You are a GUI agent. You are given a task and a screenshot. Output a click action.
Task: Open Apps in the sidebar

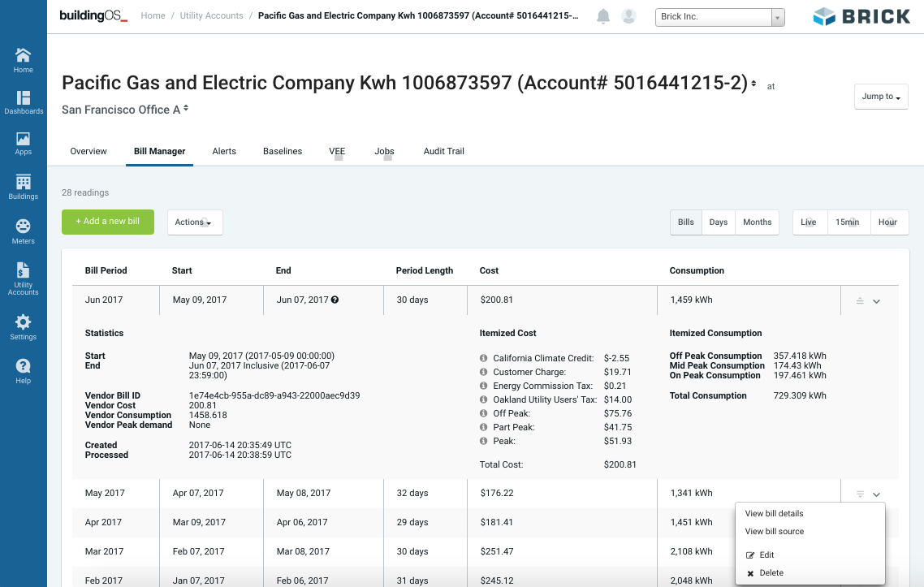coord(23,144)
